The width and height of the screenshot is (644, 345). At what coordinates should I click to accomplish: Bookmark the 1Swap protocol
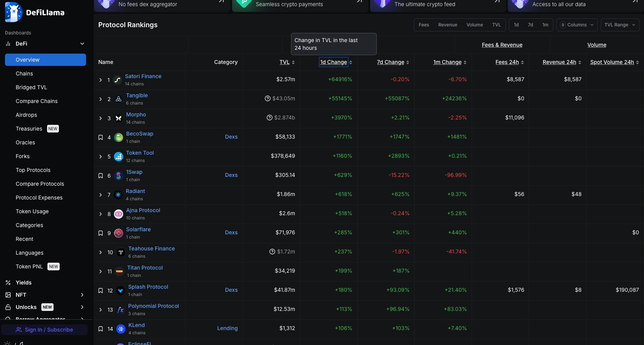coord(101,176)
